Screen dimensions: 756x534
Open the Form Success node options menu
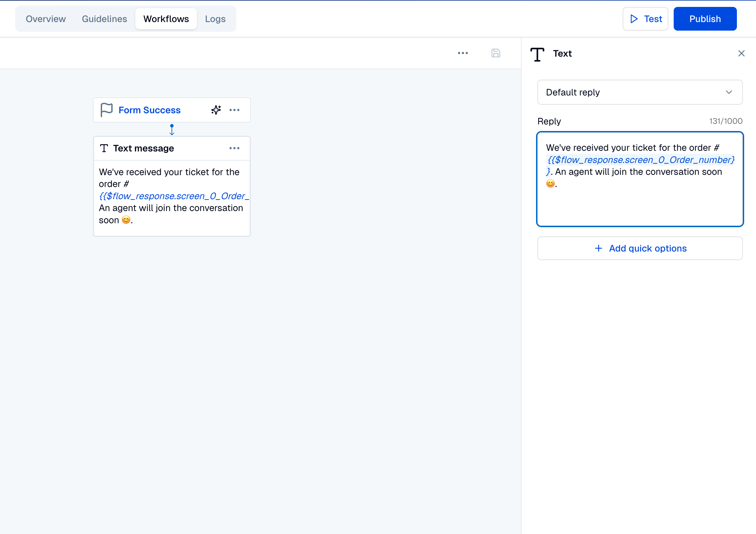pyautogui.click(x=234, y=110)
